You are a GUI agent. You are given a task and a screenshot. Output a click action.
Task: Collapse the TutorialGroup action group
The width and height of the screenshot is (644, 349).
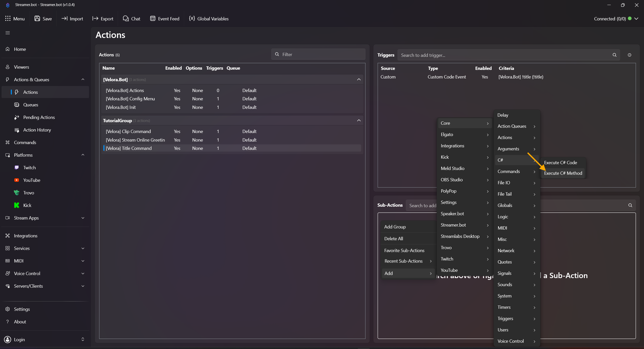(359, 120)
